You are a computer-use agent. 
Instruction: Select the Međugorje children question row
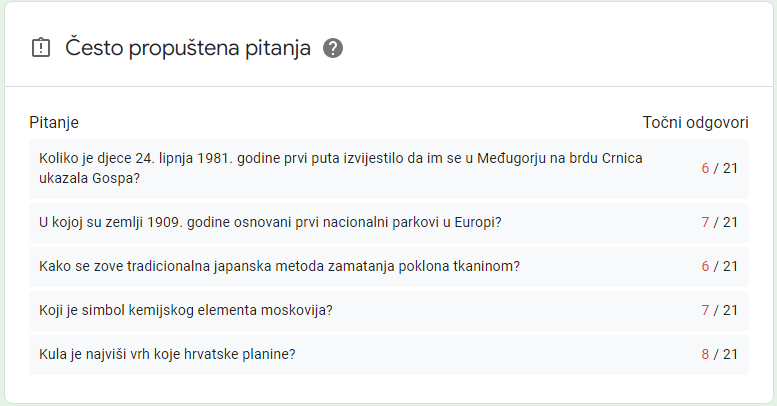tap(340, 168)
